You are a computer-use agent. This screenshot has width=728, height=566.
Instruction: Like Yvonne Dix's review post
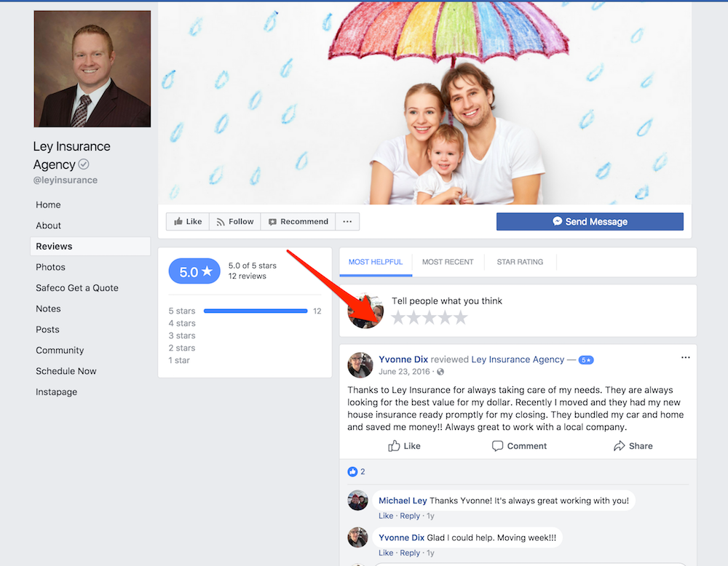[x=404, y=446]
